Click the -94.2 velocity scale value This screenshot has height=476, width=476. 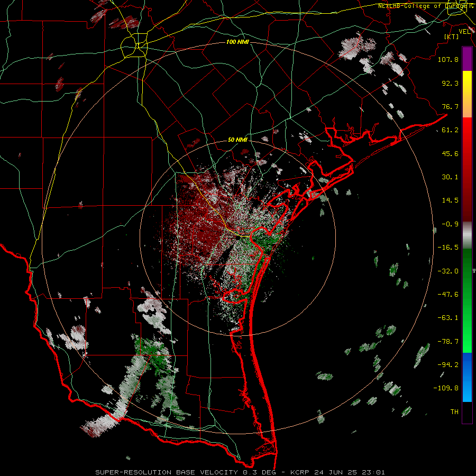[448, 365]
